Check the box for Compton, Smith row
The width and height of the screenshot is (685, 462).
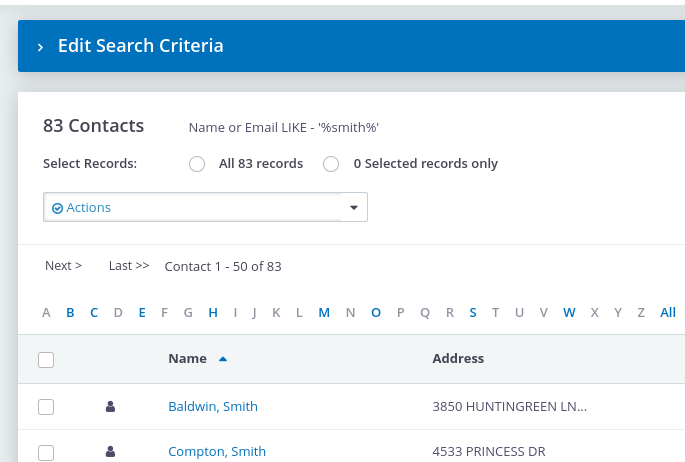click(x=46, y=452)
